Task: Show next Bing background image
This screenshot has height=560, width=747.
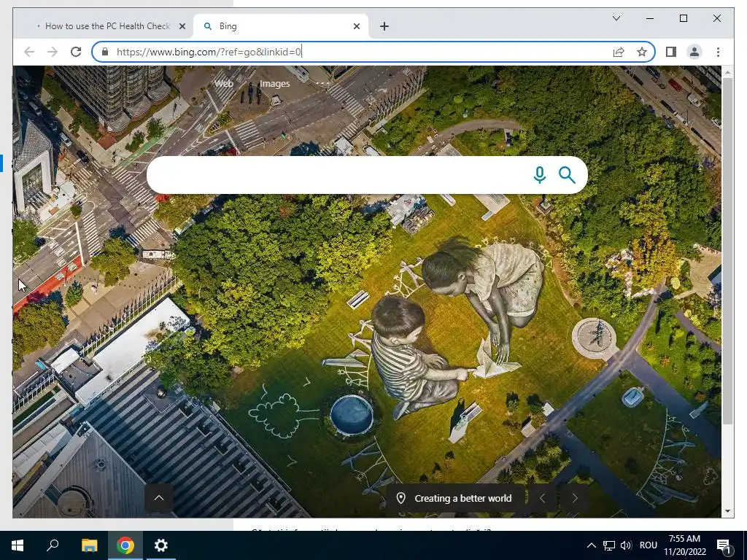Action: [575, 498]
